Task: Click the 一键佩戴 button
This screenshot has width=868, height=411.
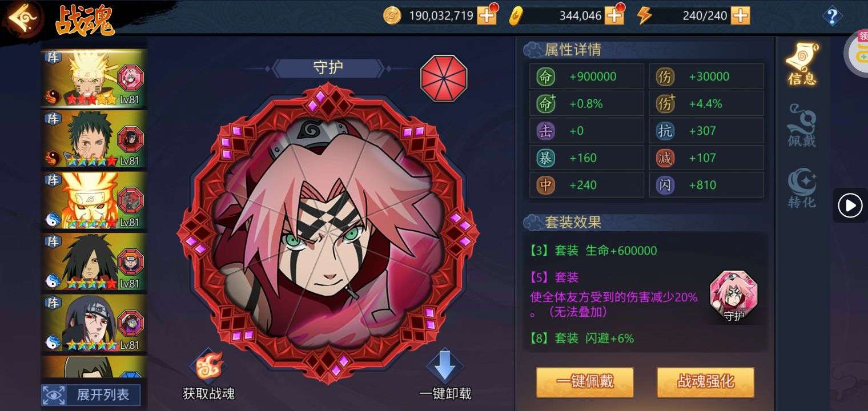Action: pyautogui.click(x=585, y=382)
